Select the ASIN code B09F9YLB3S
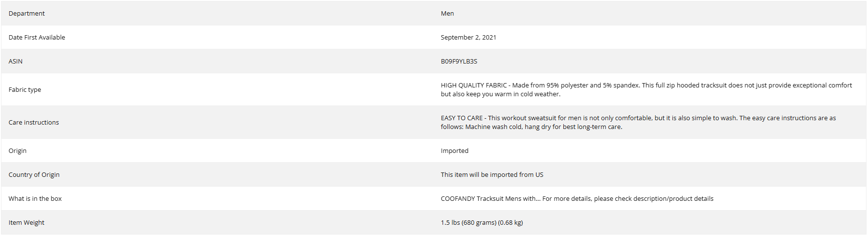Screen dimensions: 868x236 (x=459, y=61)
